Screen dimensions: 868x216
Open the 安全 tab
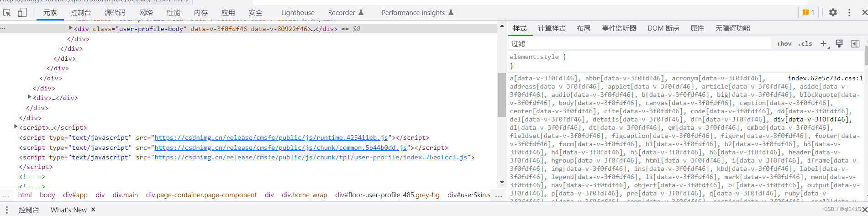click(256, 13)
